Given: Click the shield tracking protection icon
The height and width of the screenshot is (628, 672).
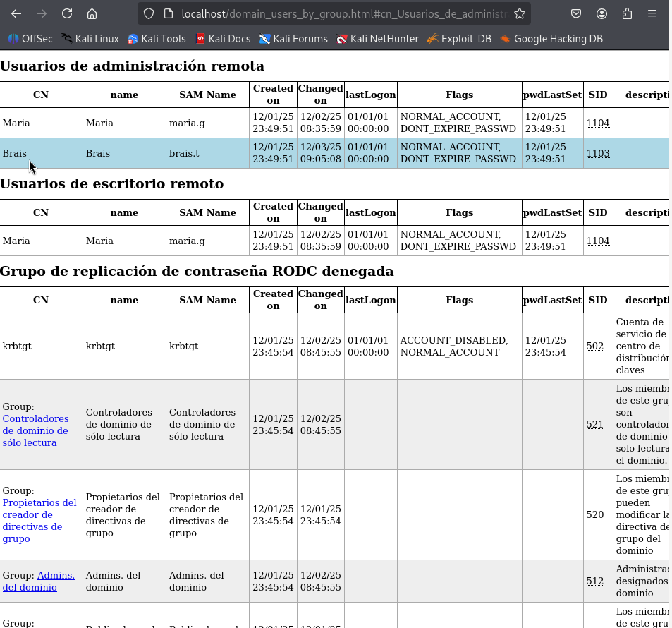Looking at the screenshot, I should 149,13.
